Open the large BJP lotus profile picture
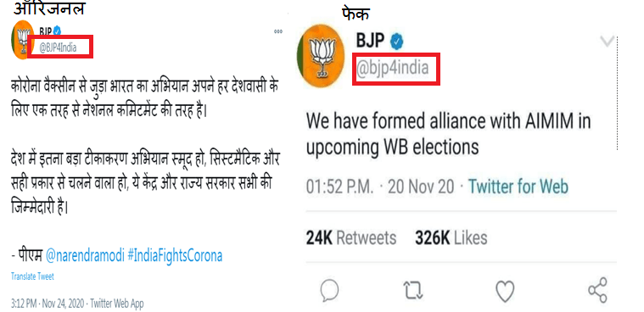 321,56
